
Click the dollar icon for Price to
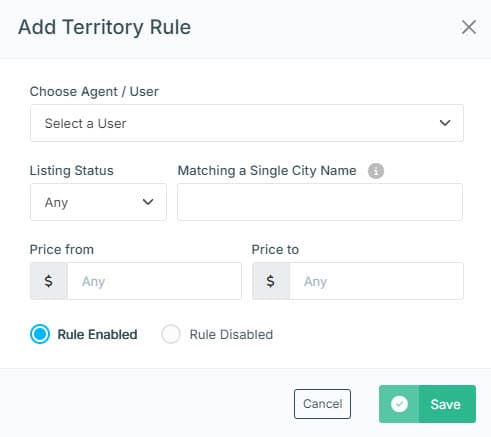click(271, 281)
